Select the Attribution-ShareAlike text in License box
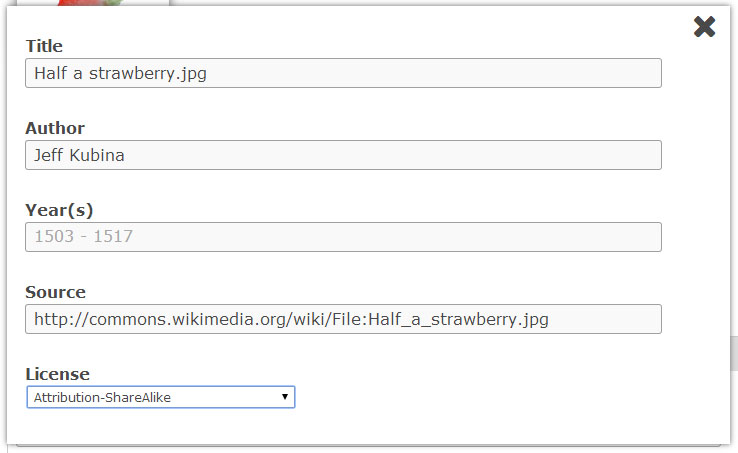738x453 pixels. tap(101, 397)
